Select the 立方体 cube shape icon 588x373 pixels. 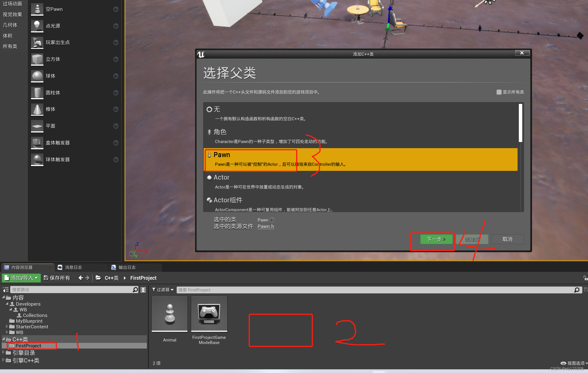[x=37, y=59]
